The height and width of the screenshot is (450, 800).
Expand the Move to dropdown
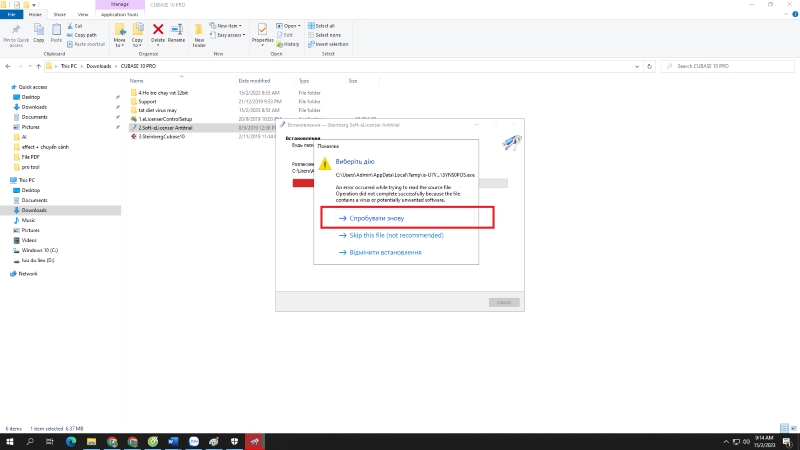pos(120,43)
